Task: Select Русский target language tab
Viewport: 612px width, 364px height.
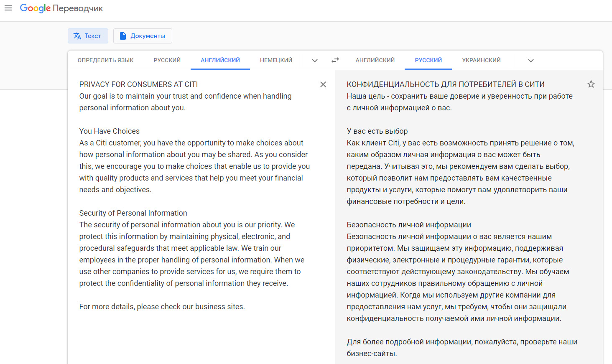Action: 428,60
